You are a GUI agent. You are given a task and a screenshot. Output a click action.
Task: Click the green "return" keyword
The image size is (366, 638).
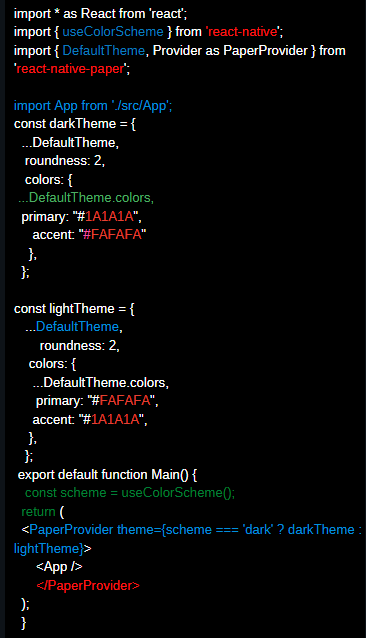point(38,512)
